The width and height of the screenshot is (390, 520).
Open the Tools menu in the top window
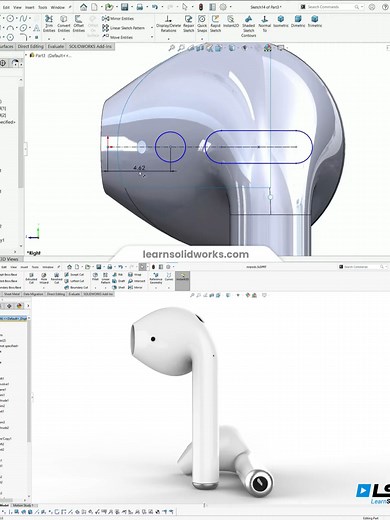coord(43,7)
